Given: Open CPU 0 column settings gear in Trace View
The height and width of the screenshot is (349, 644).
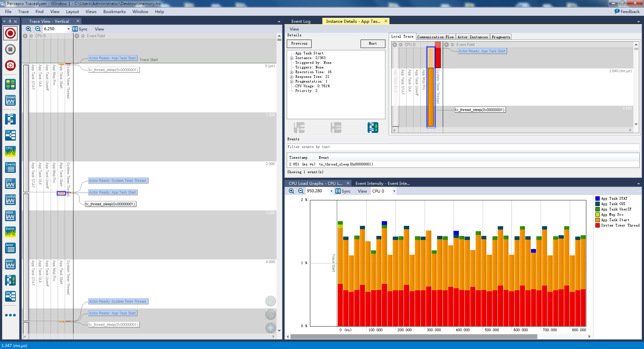Looking at the screenshot, I should (x=25, y=36).
